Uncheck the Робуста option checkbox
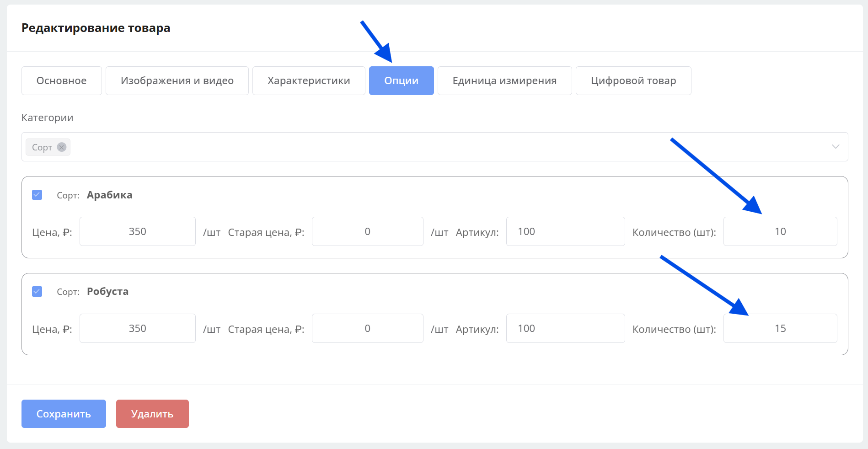868x449 pixels. tap(37, 291)
